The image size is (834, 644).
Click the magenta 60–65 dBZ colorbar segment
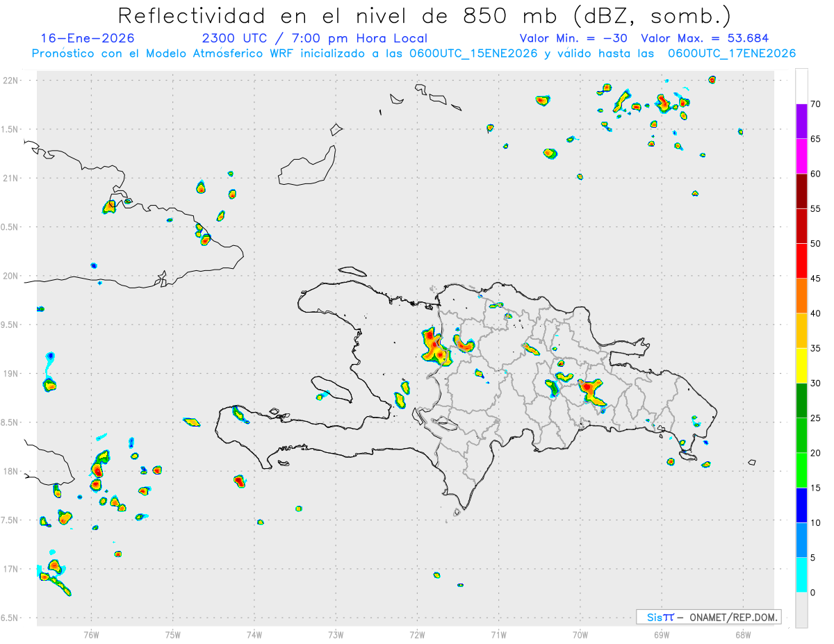click(x=801, y=156)
